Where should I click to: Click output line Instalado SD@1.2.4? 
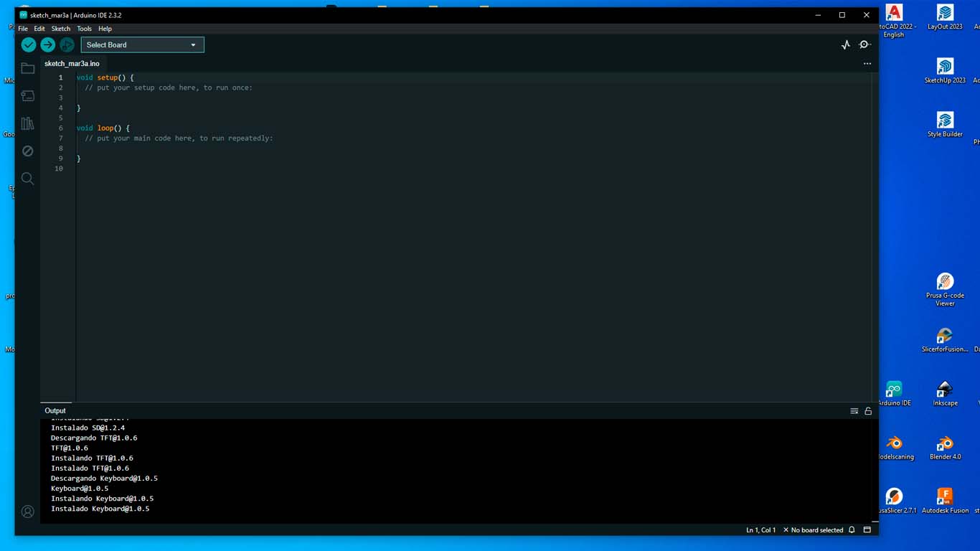(x=88, y=428)
